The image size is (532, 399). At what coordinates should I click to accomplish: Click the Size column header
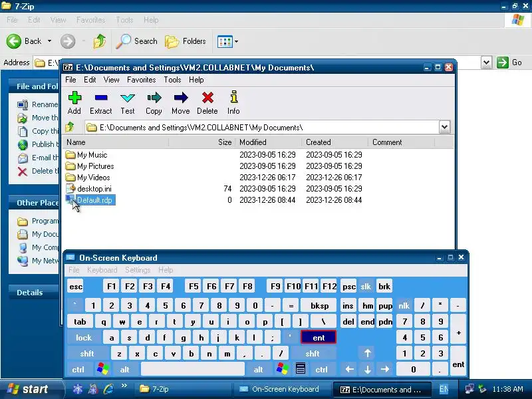(x=201, y=142)
